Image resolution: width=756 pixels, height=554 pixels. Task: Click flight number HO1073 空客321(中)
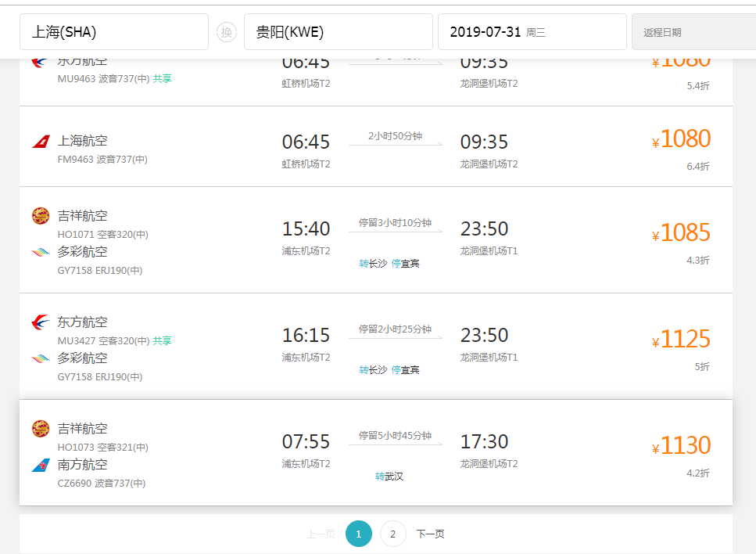103,448
